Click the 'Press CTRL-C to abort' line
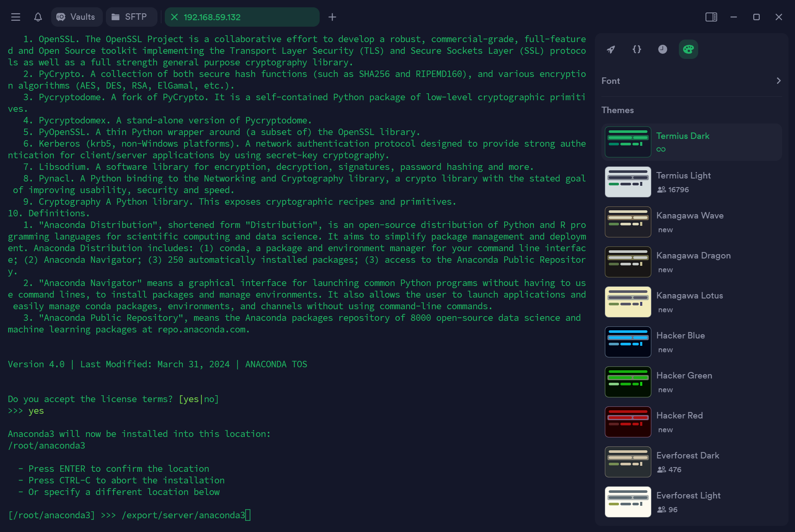795x532 pixels. (121, 480)
